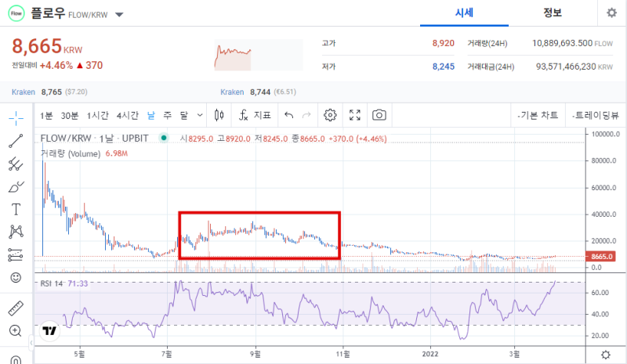Open candlestick chart style selector
The width and height of the screenshot is (627, 364).
pos(219,116)
